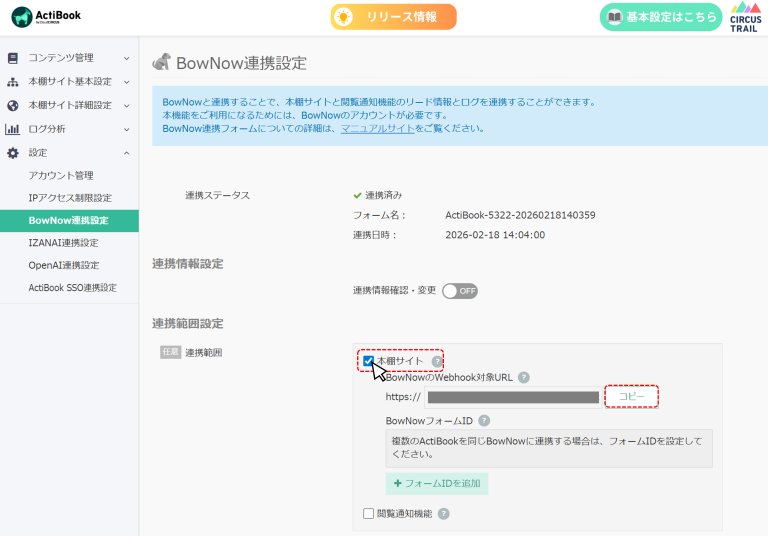This screenshot has width=768, height=536.
Task: Select BowNow連携設定 in the sidebar
Action: click(69, 221)
